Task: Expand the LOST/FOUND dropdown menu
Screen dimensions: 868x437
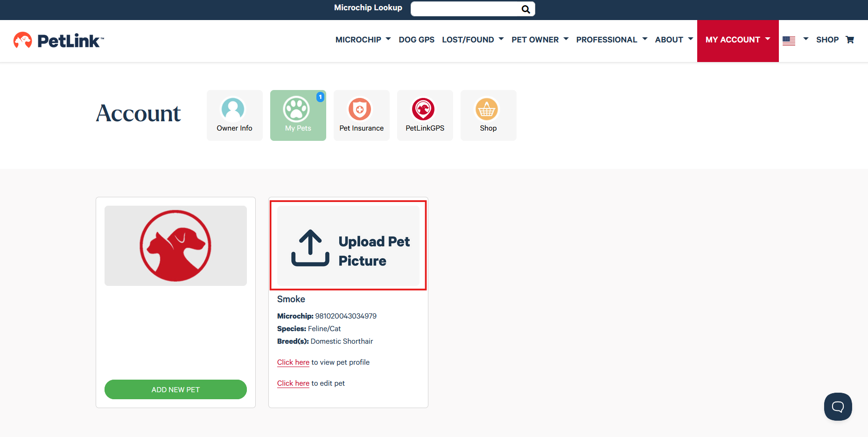Action: click(473, 40)
